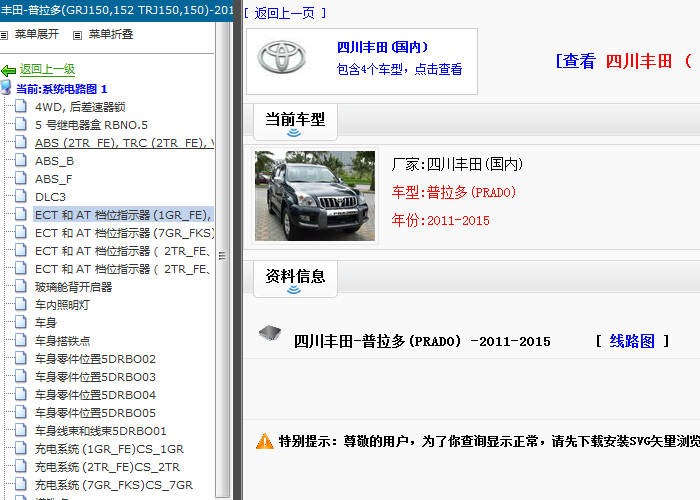Open 车身零件位置5DRBO02

96,359
